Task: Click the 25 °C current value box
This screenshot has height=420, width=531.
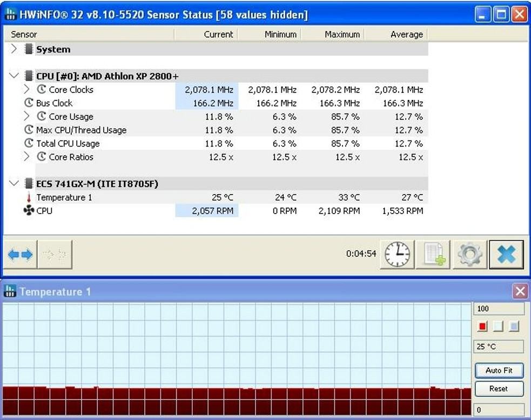Action: coord(499,346)
